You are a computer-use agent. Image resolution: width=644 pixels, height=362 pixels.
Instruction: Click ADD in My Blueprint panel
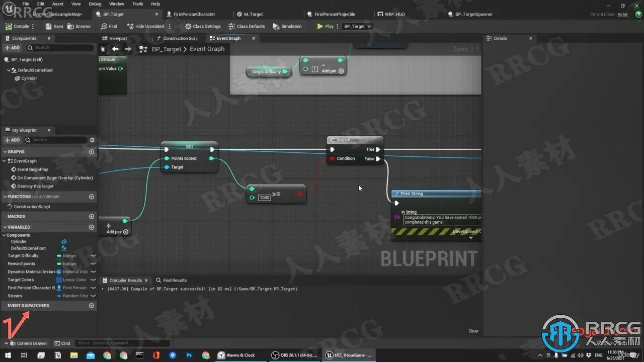(12, 140)
